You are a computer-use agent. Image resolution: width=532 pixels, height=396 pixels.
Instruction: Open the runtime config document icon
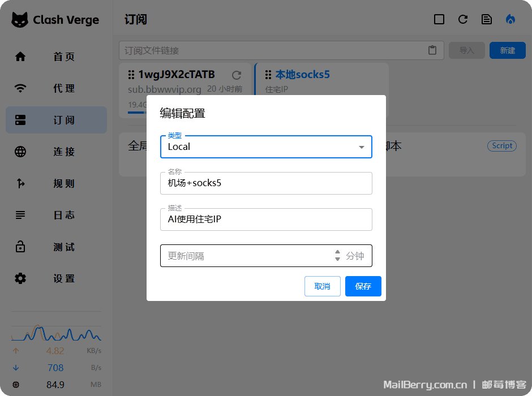point(487,19)
